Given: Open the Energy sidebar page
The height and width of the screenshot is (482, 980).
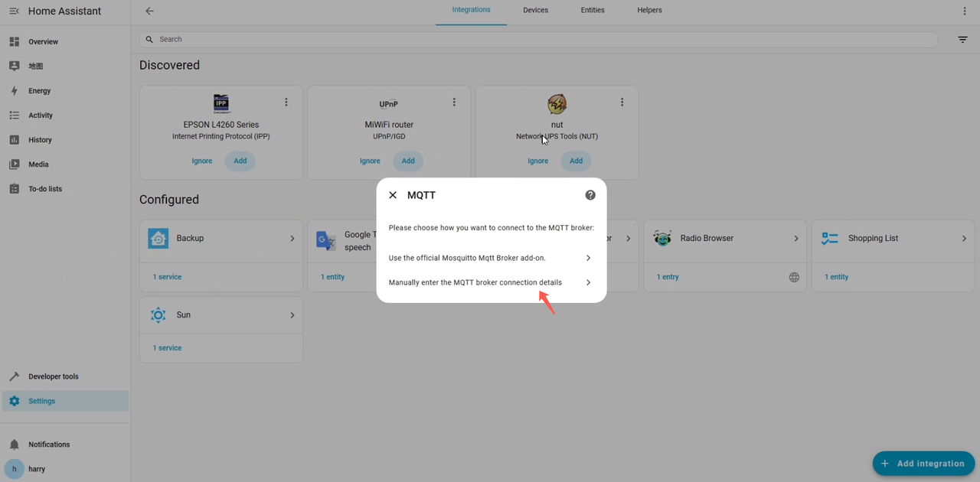Looking at the screenshot, I should coord(40,91).
